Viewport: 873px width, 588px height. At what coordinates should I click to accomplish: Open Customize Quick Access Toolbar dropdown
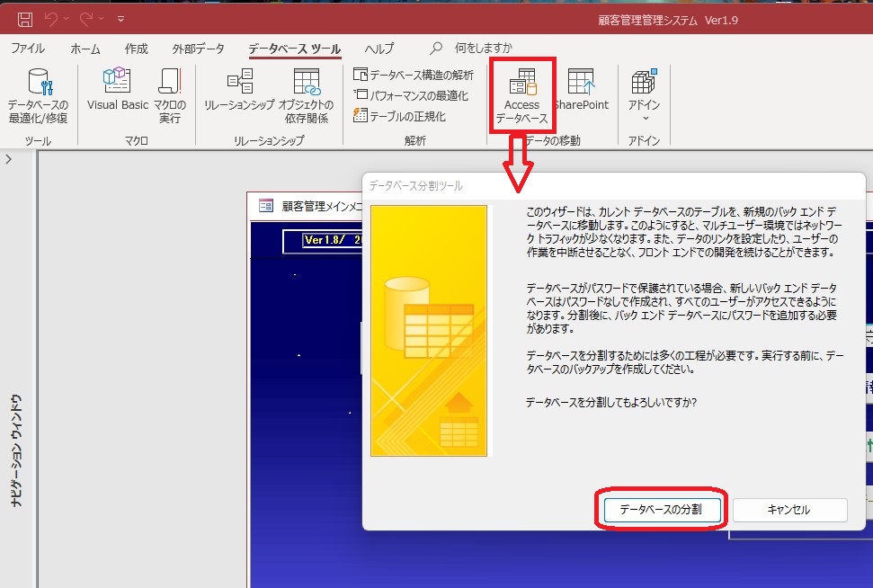coord(120,19)
